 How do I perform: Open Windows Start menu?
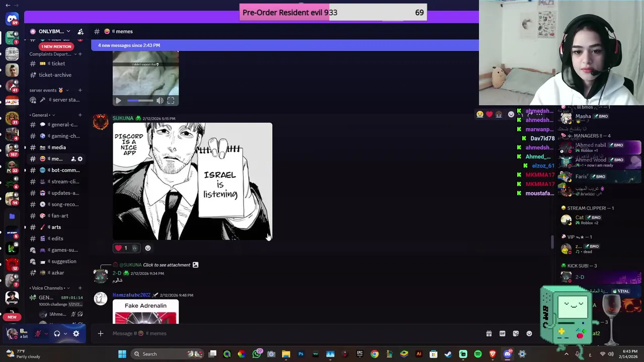click(122, 354)
